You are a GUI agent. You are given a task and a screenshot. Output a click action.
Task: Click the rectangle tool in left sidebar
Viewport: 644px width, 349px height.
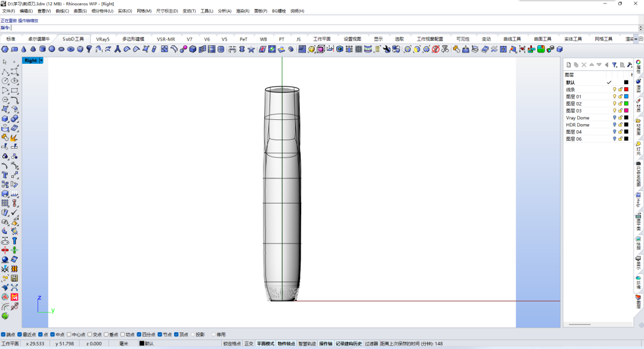[14, 91]
